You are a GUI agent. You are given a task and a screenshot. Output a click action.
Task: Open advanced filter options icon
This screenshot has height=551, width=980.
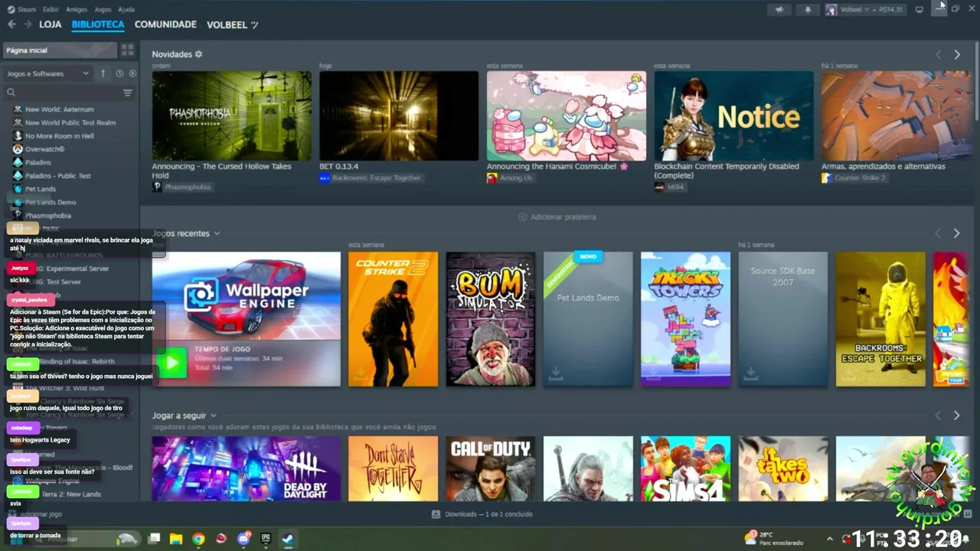128,93
